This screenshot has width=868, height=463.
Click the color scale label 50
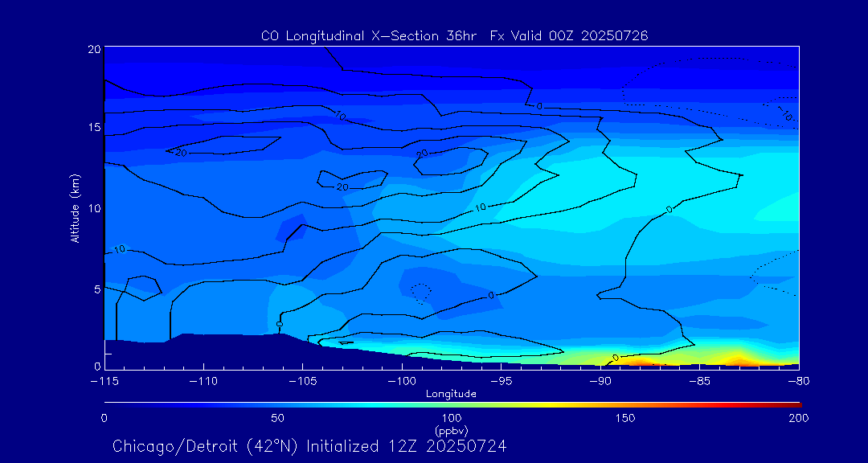278,418
